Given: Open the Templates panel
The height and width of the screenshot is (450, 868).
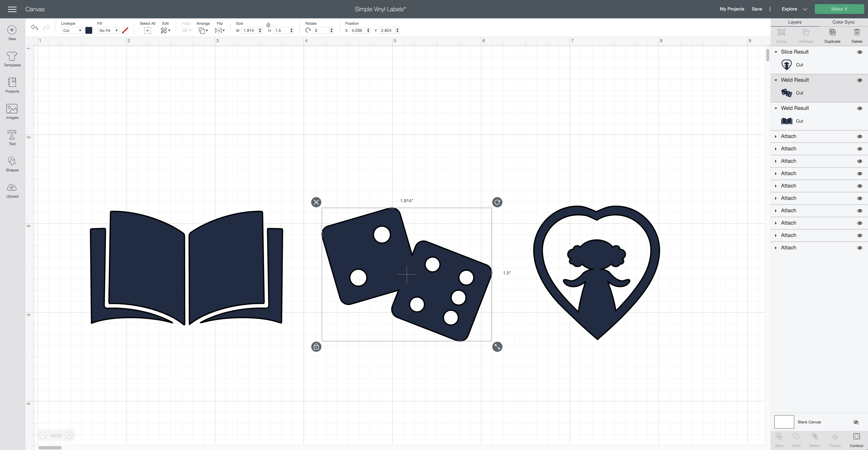Looking at the screenshot, I should [x=12, y=59].
